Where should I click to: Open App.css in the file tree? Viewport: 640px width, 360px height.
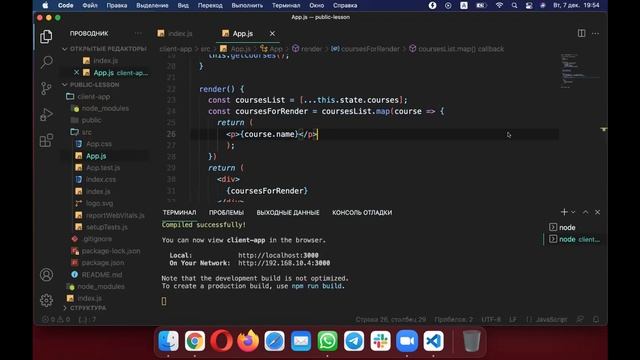(x=99, y=144)
